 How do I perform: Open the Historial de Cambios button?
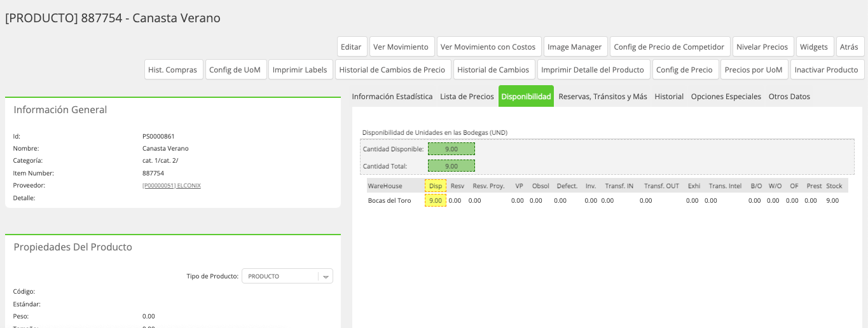pyautogui.click(x=493, y=69)
